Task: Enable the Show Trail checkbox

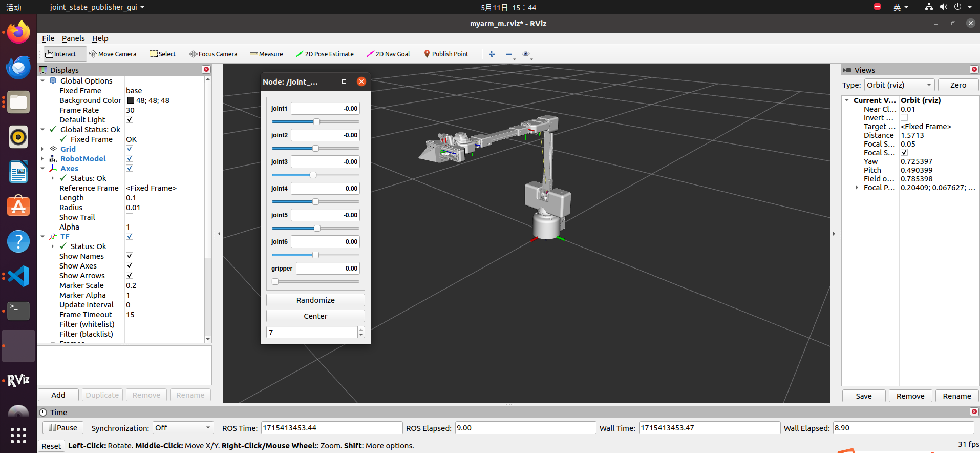Action: pos(130,217)
